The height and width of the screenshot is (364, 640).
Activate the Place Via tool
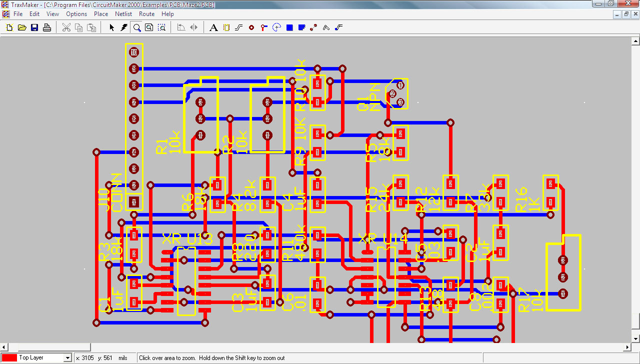pyautogui.click(x=263, y=27)
